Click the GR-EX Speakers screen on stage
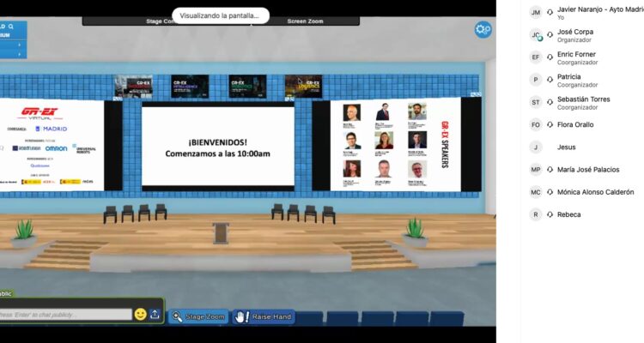Image resolution: width=644 pixels, height=343 pixels. coord(397,145)
